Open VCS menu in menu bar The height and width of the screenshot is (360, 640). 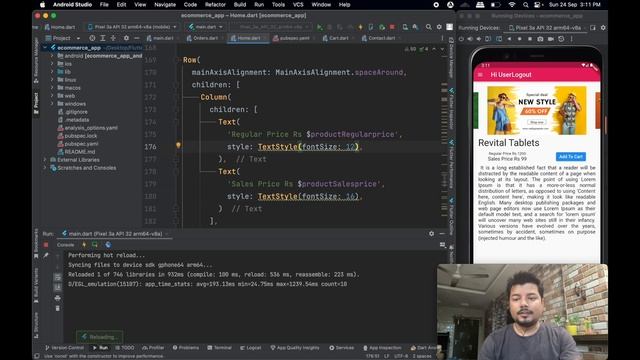298,5
